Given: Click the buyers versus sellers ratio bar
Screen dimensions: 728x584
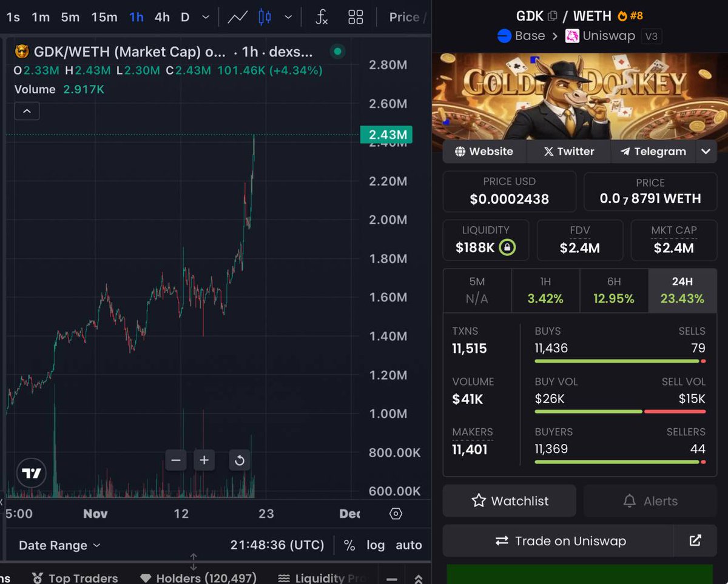Looking at the screenshot, I should pos(620,462).
